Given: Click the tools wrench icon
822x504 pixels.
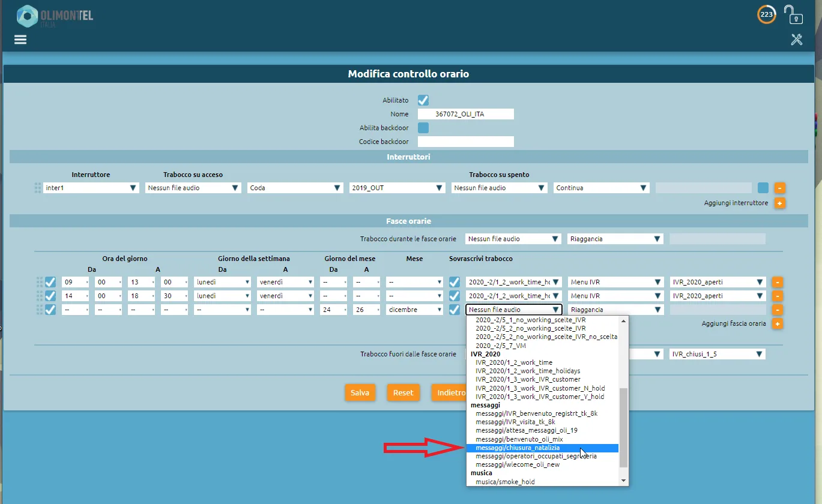Looking at the screenshot, I should point(796,40).
